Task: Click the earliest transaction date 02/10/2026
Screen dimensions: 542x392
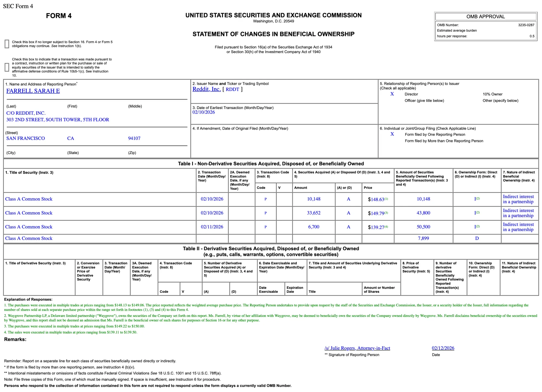Action: (204, 112)
